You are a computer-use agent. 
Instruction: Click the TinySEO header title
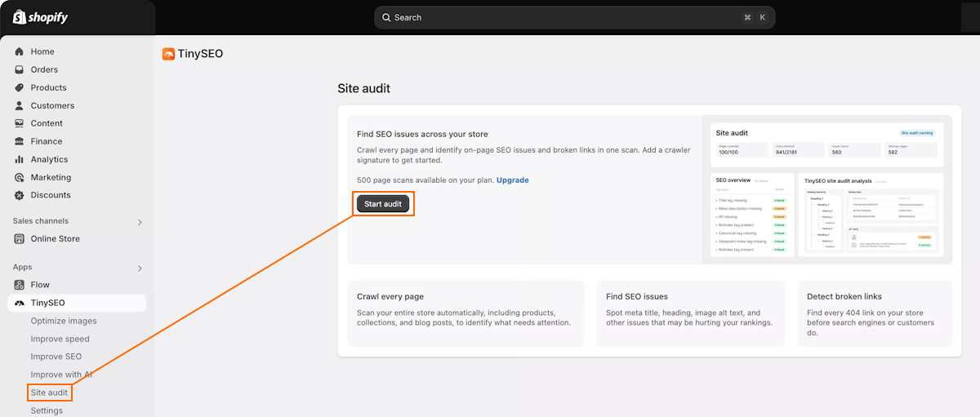(x=200, y=54)
